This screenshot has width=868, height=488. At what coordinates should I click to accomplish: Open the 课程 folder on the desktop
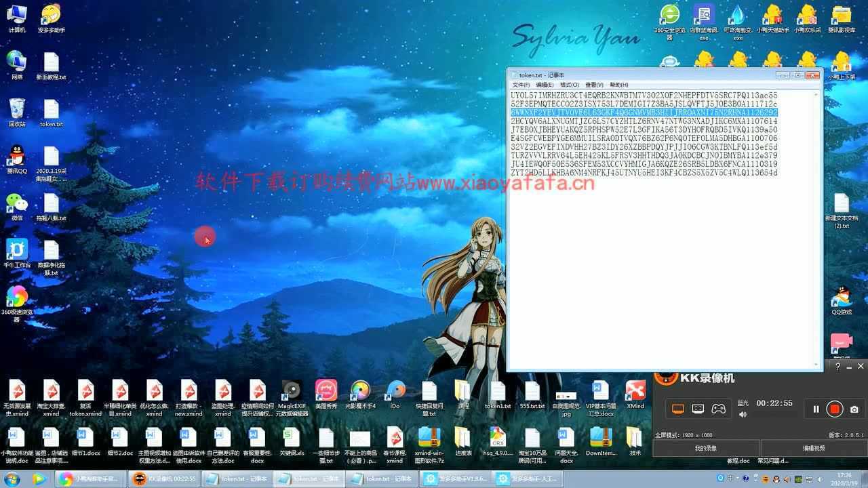(x=463, y=394)
